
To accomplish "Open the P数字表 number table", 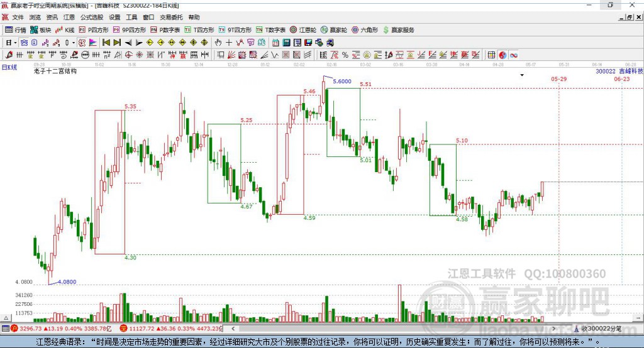I will click(x=165, y=30).
